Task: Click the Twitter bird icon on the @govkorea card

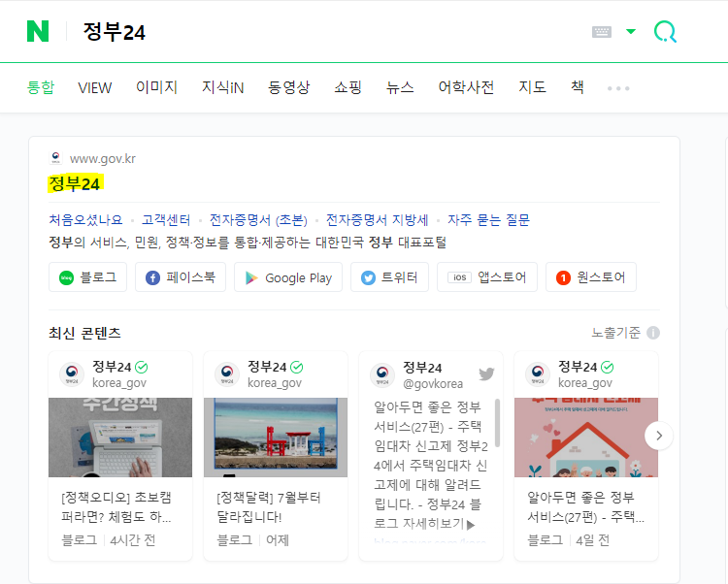Action: (x=486, y=373)
